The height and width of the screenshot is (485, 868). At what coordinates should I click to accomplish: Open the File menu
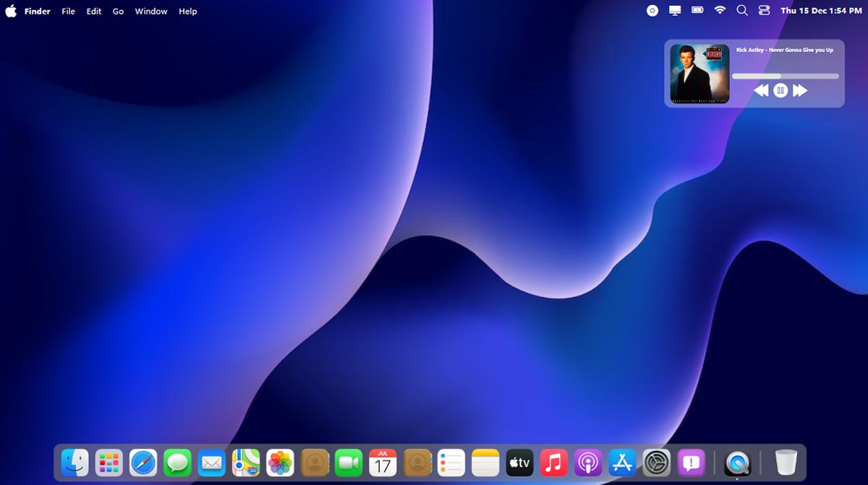(x=68, y=12)
